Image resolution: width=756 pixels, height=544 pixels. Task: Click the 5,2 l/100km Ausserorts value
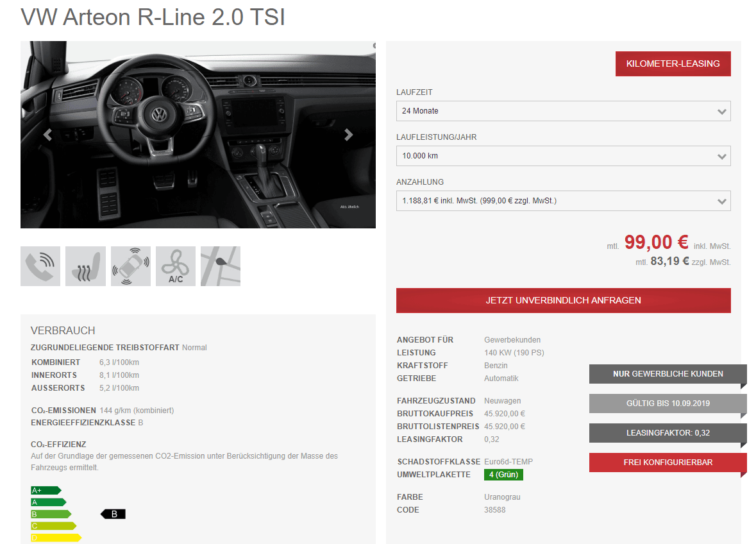point(119,387)
